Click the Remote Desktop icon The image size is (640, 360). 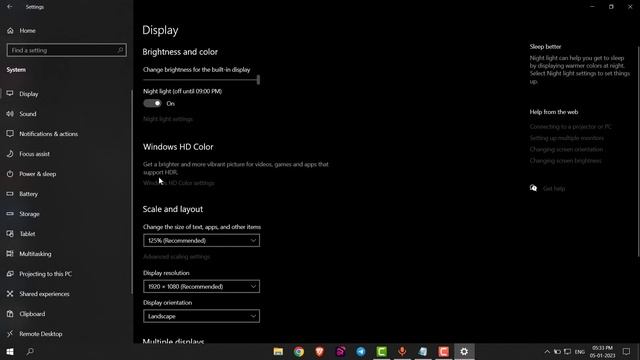pos(10,334)
